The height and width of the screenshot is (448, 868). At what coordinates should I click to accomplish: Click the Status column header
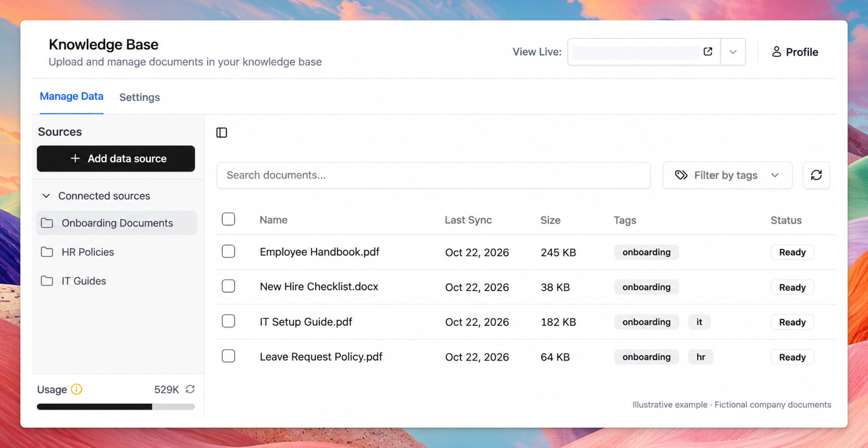(786, 220)
